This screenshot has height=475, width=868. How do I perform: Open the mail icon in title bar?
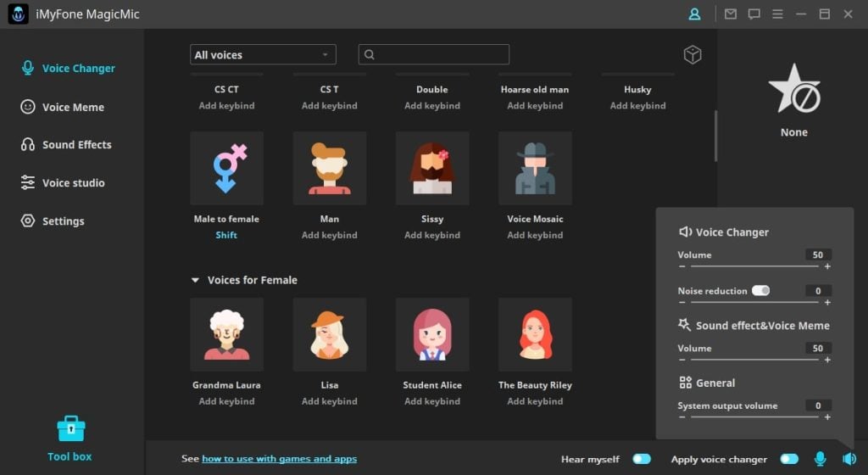click(x=731, y=14)
